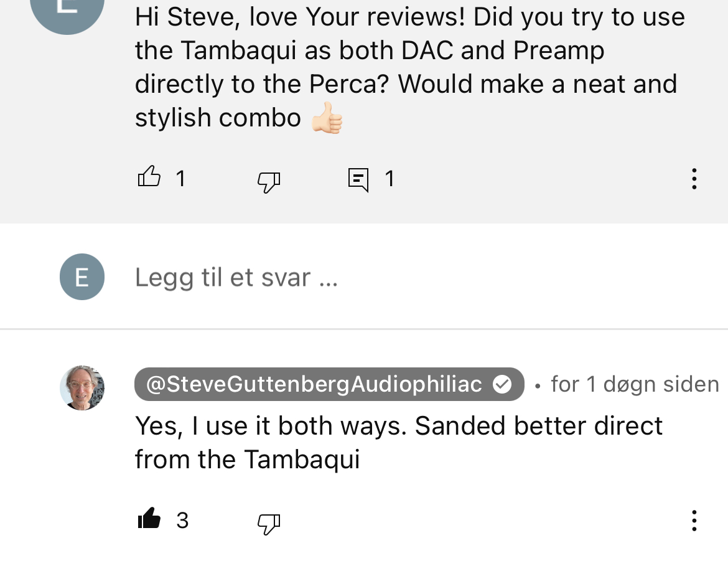Tap the like count 3 on reply

pos(182,521)
